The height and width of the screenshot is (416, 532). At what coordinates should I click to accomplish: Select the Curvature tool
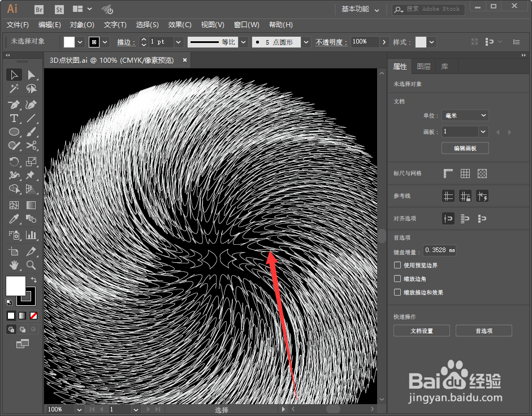(x=31, y=105)
